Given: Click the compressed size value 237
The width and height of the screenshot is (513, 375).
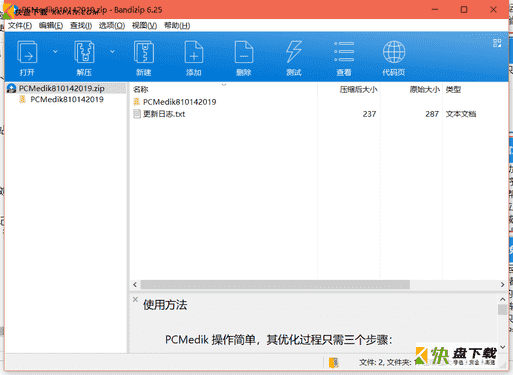Looking at the screenshot, I should (369, 114).
